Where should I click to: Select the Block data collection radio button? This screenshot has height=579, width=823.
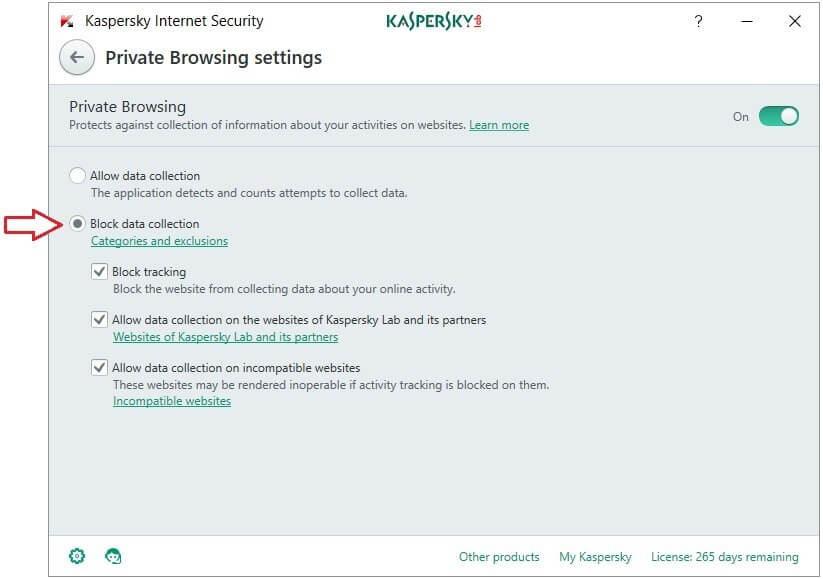coord(77,224)
